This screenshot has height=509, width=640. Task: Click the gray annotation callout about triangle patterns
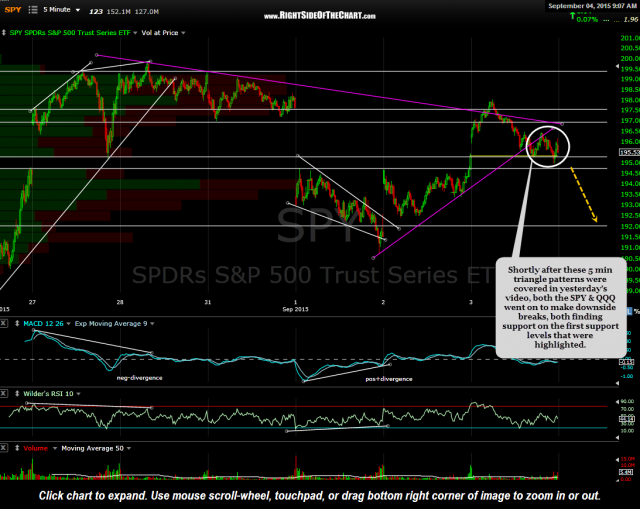(561, 307)
